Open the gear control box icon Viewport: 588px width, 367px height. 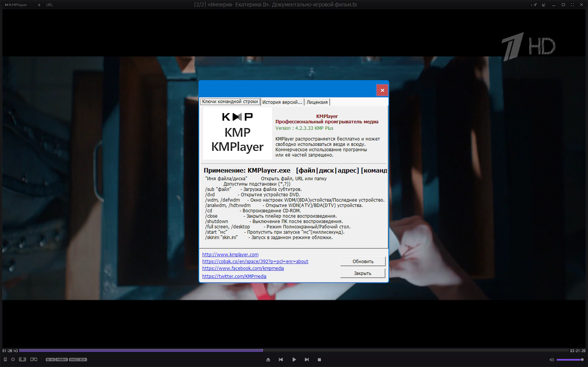[x=13, y=359]
